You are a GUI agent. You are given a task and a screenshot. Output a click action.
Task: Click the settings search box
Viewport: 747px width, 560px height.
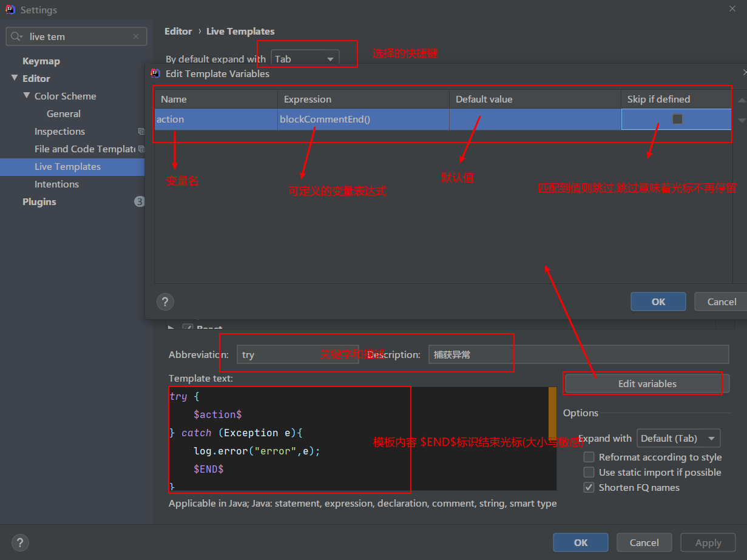pyautogui.click(x=76, y=36)
